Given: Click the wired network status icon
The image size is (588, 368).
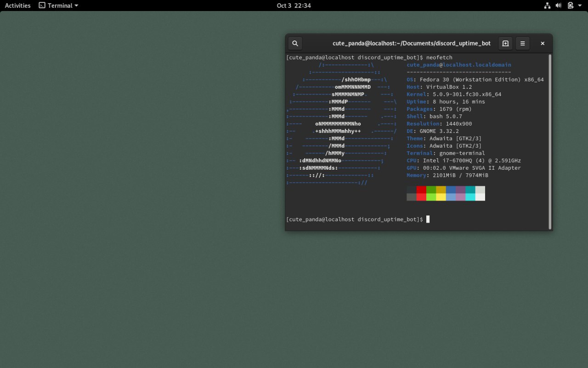Looking at the screenshot, I should pos(547,6).
